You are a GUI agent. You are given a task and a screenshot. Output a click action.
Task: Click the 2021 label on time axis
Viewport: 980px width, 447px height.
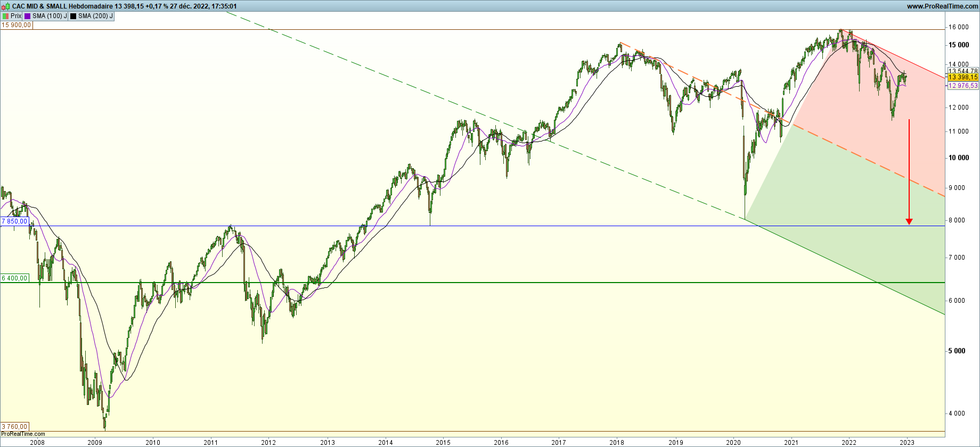pos(791,442)
